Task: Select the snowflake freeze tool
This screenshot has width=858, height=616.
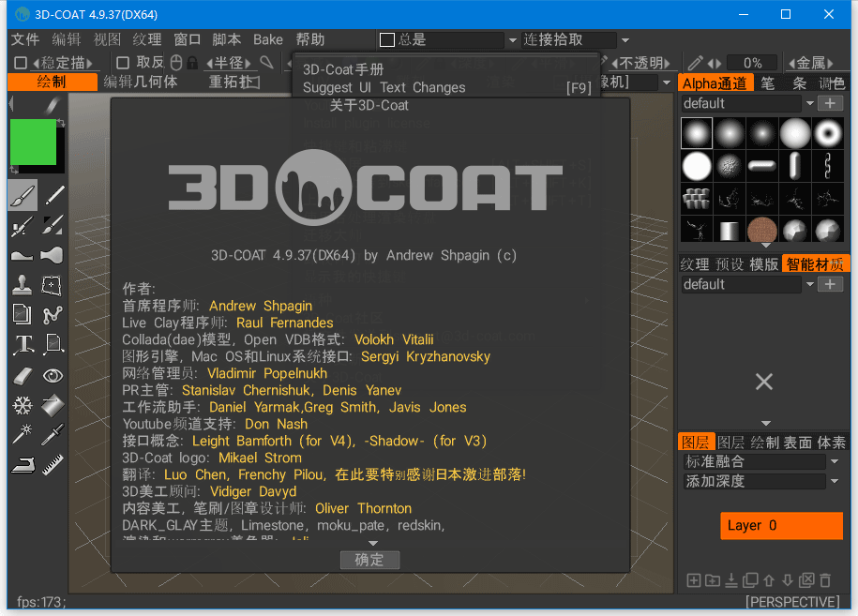Action: pyautogui.click(x=23, y=405)
